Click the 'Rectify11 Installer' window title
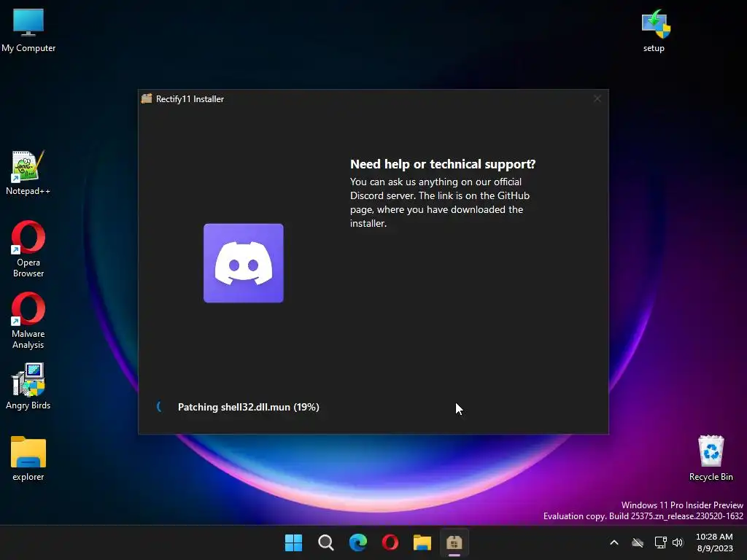The height and width of the screenshot is (560, 747). 190,99
